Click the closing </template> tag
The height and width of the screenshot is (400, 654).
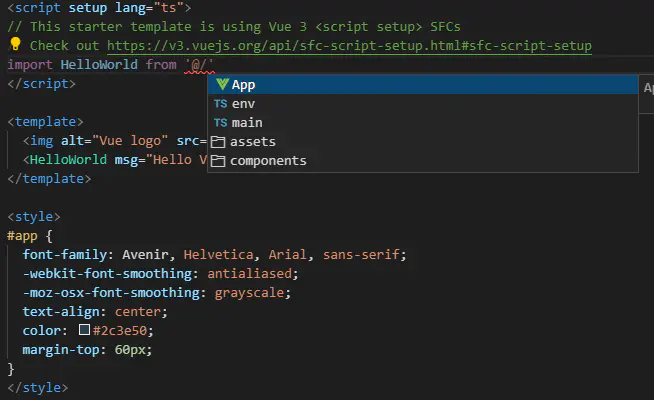point(49,179)
